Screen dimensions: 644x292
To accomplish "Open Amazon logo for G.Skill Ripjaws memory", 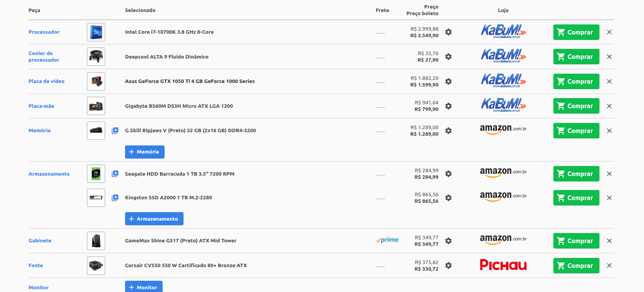I will (503, 130).
